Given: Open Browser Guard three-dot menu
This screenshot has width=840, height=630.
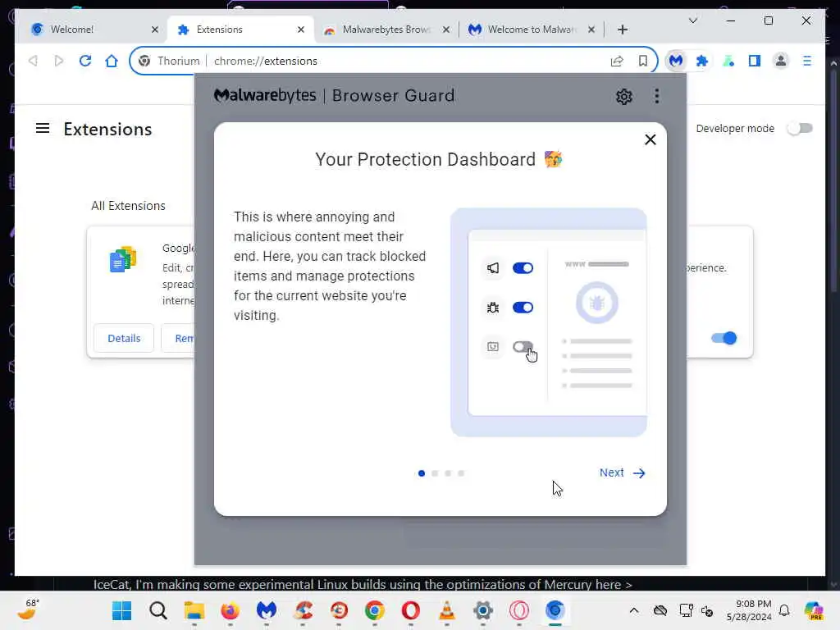Looking at the screenshot, I should (x=657, y=96).
